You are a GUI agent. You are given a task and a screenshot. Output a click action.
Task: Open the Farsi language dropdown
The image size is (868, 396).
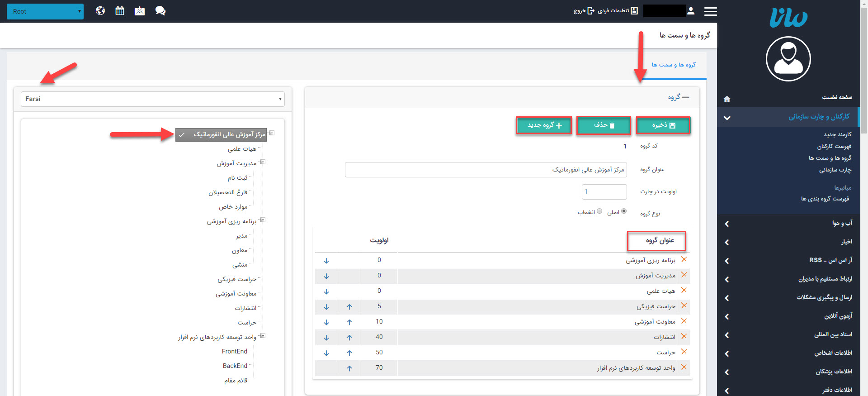pos(153,99)
